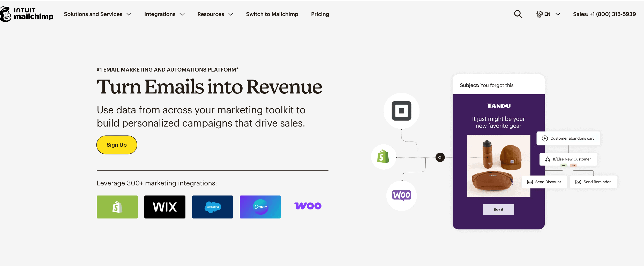The height and width of the screenshot is (266, 644).
Task: Click the #1 Email Marketing platform tagline
Action: click(168, 70)
